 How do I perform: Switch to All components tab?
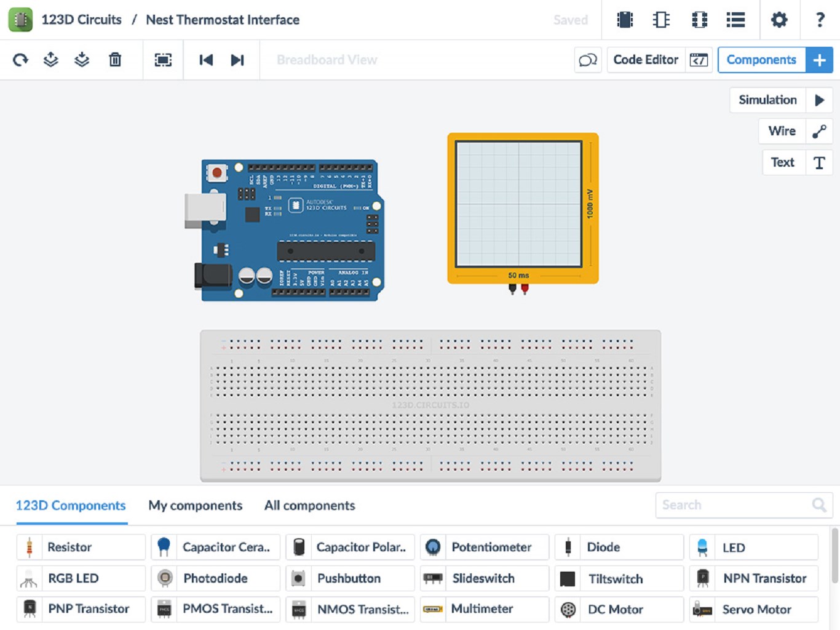click(309, 505)
